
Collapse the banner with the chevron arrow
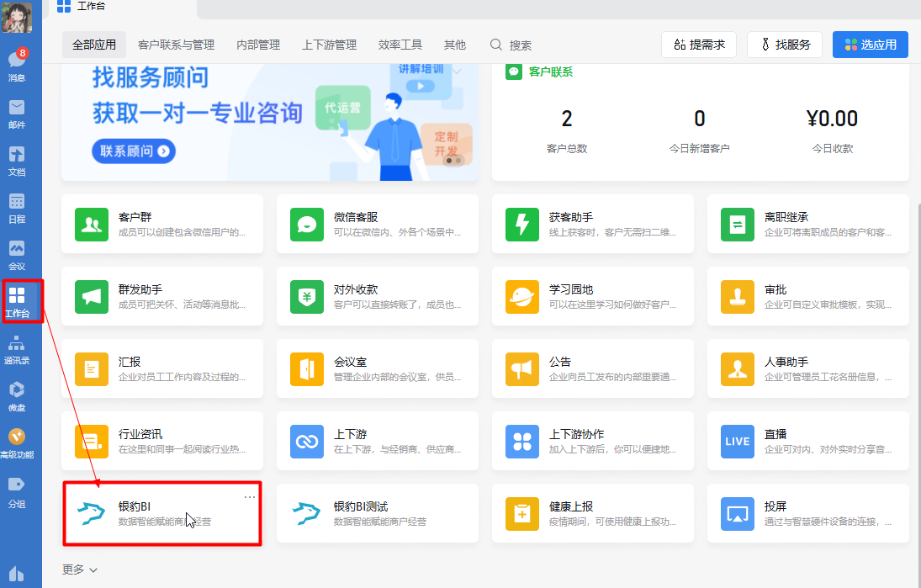tap(458, 72)
